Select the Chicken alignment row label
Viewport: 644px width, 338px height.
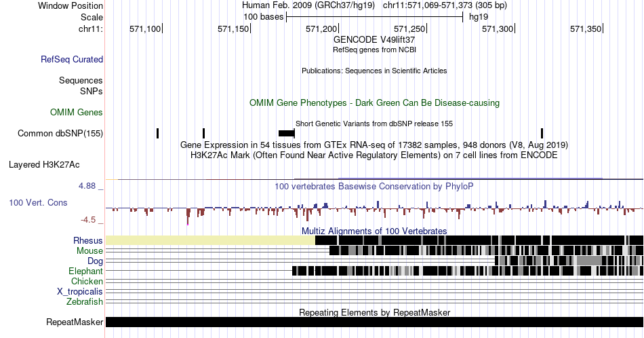pyautogui.click(x=87, y=281)
